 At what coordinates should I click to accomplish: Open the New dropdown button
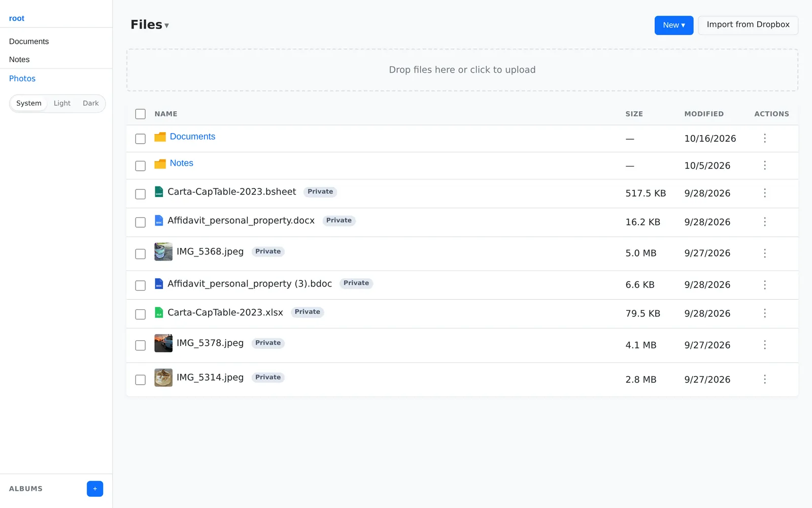674,25
